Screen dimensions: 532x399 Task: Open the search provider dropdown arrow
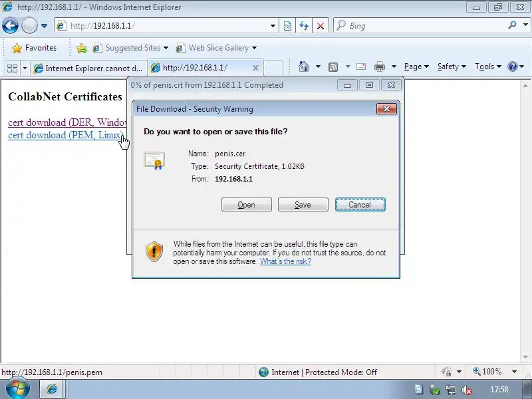point(525,25)
